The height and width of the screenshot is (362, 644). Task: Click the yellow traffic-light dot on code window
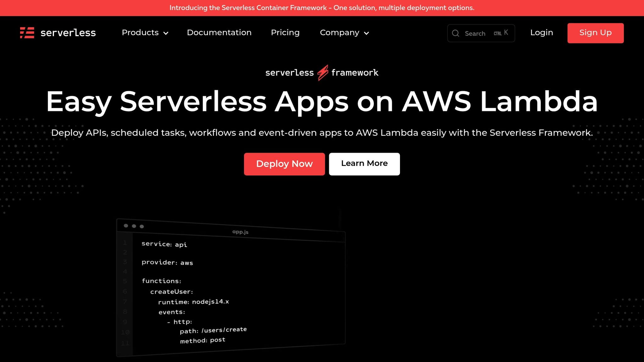(134, 226)
